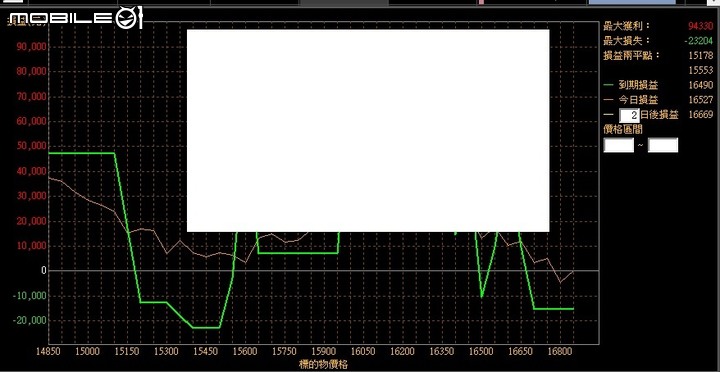
Task: Click the 15900 x-axis label
Action: pos(323,352)
